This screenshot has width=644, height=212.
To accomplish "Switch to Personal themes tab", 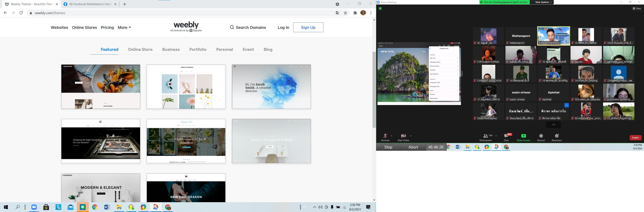I will click(x=225, y=49).
